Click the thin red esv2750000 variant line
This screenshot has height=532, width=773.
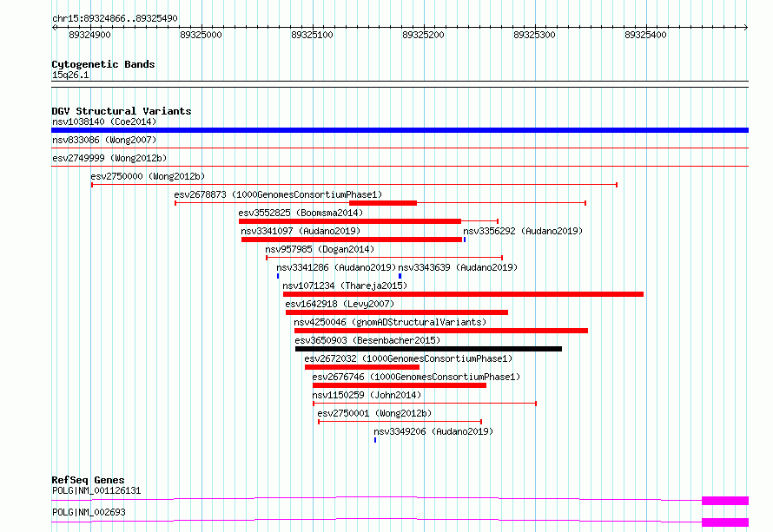(354, 185)
